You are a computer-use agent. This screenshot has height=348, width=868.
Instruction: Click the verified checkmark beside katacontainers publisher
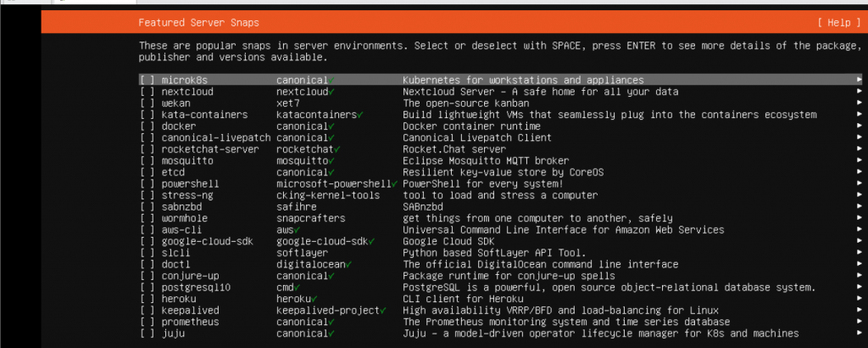(360, 115)
